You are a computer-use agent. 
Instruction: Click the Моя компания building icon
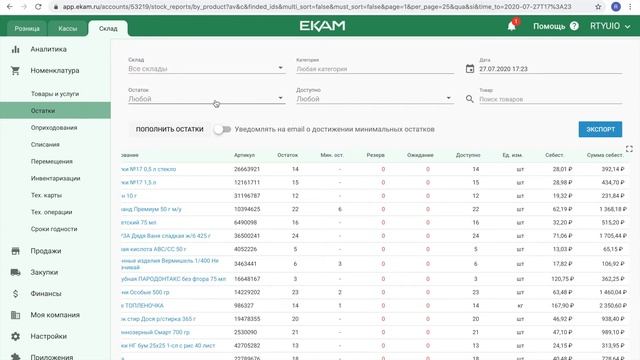point(16,315)
